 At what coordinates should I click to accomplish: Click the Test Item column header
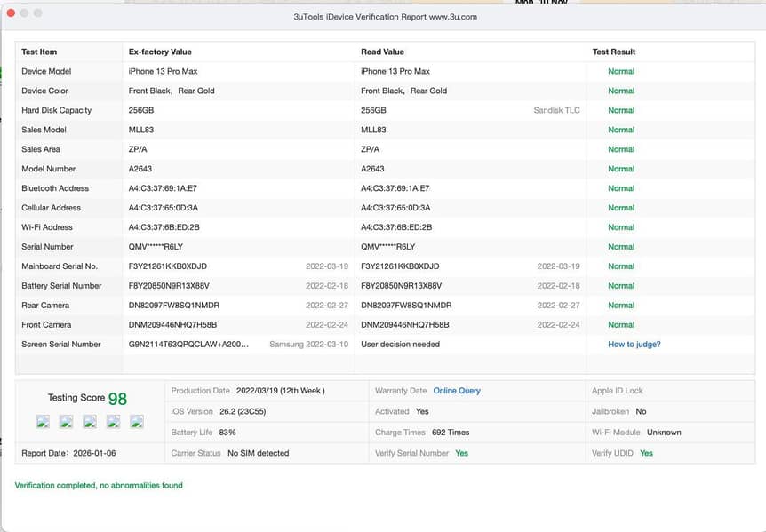point(39,52)
